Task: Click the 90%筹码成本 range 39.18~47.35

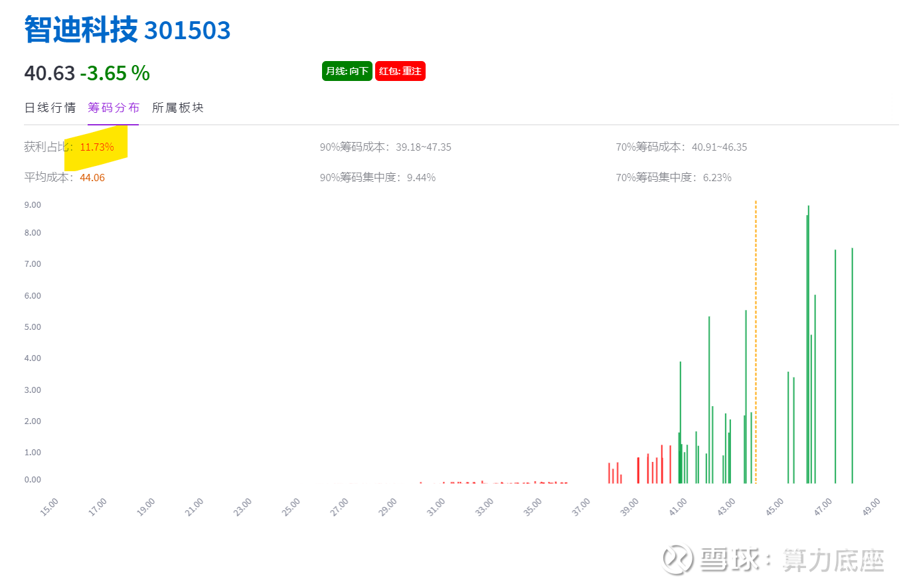Action: click(424, 147)
